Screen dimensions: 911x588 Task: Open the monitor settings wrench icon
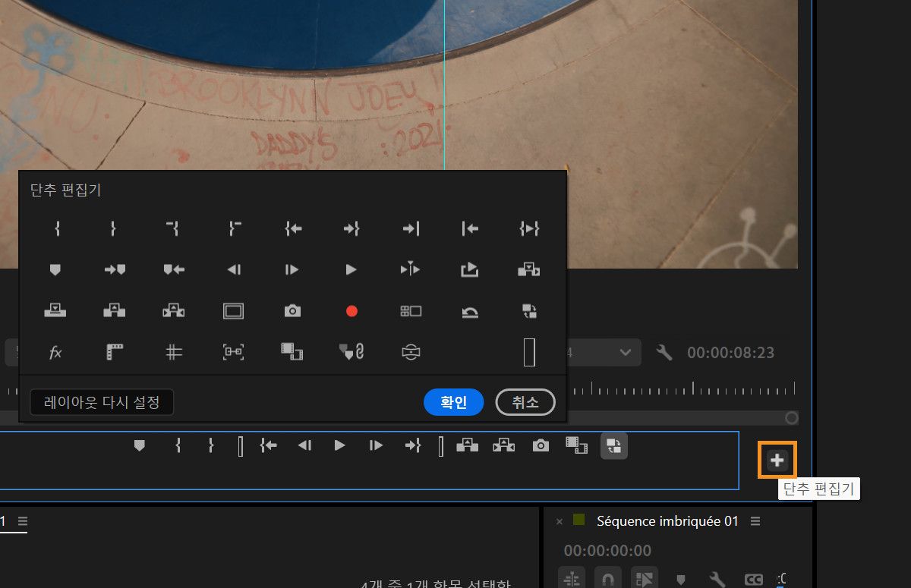coord(664,352)
